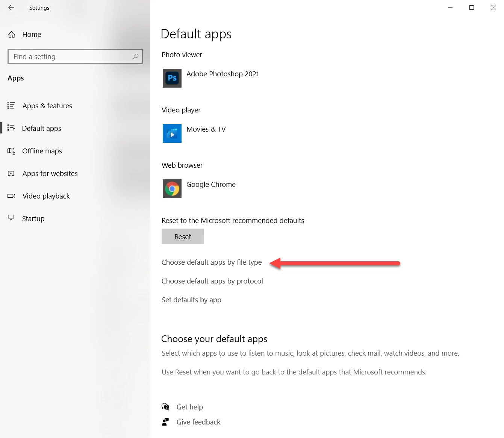The height and width of the screenshot is (438, 504).
Task: Click the Apps for websites icon
Action: point(11,173)
